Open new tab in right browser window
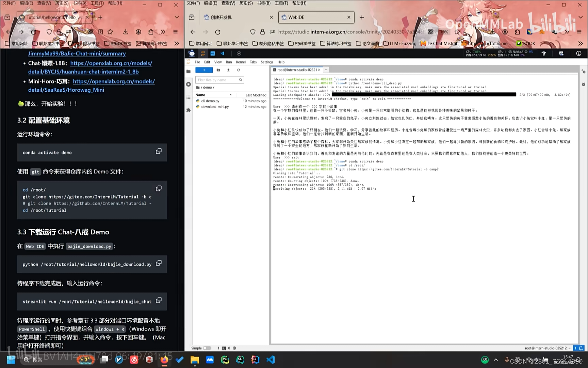 pyautogui.click(x=362, y=17)
